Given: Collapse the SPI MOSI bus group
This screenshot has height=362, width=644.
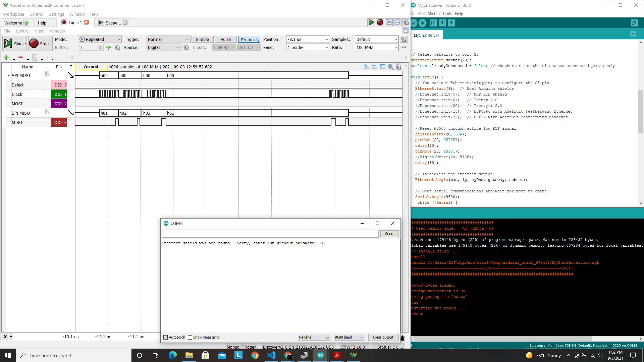Looking at the screenshot, I should (9, 76).
